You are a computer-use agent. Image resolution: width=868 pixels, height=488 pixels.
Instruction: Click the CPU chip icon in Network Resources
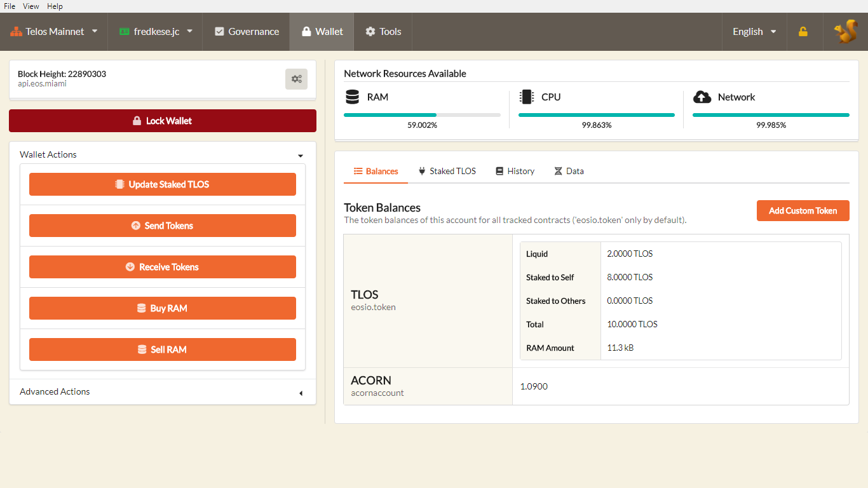(526, 97)
